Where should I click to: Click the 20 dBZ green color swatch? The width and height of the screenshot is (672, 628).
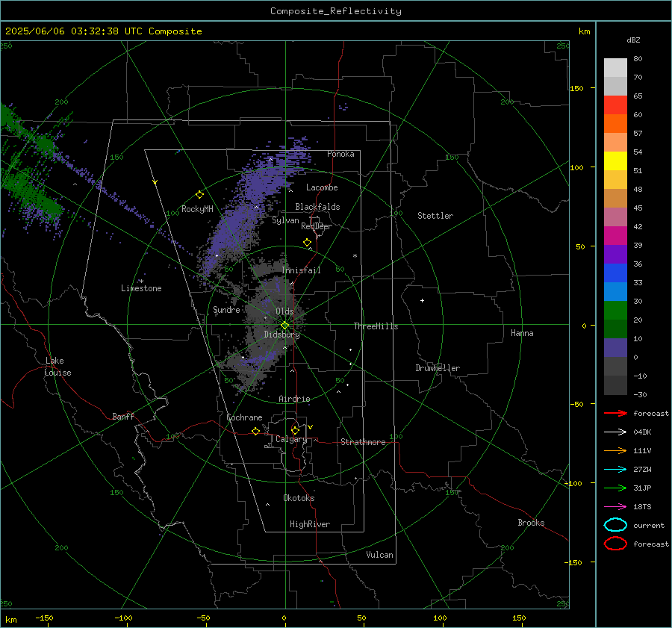(x=615, y=311)
